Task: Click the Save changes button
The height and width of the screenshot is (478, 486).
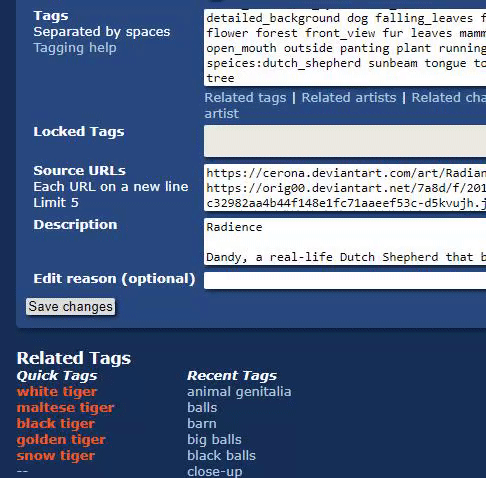Action: pos(71,307)
